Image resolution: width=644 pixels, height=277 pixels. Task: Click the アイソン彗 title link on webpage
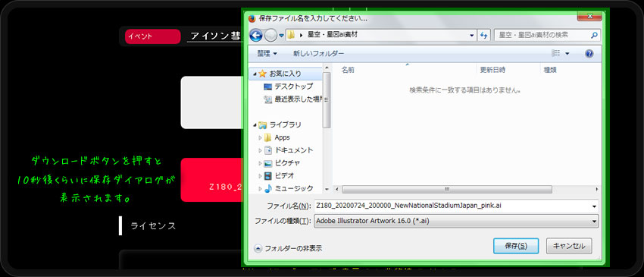(x=215, y=36)
